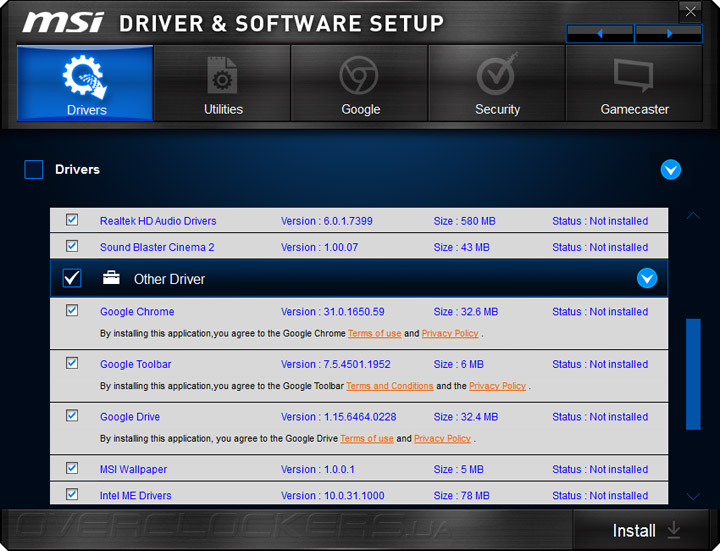Image resolution: width=720 pixels, height=551 pixels.
Task: Open Google Chrome Privacy Policy link
Action: tap(450, 333)
